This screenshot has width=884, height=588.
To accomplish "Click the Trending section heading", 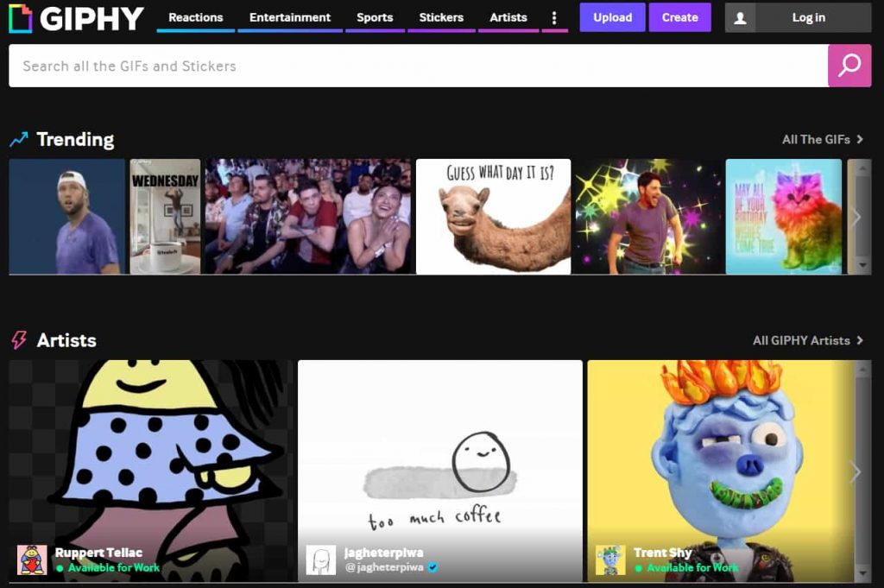I will coord(75,139).
